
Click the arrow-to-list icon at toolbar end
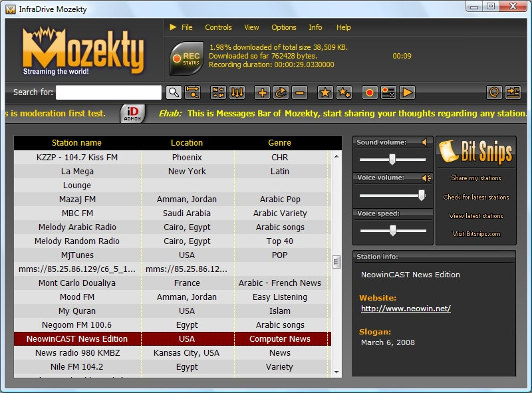513,92
